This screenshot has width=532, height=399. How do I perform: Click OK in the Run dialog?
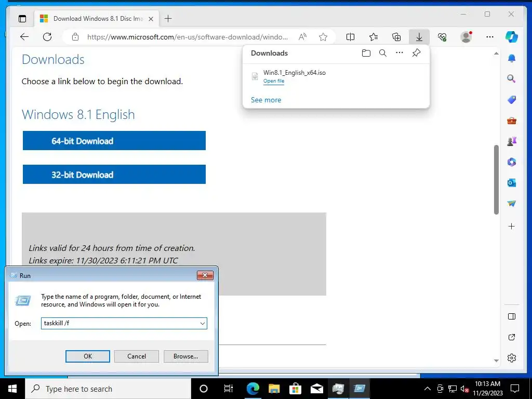click(x=87, y=356)
